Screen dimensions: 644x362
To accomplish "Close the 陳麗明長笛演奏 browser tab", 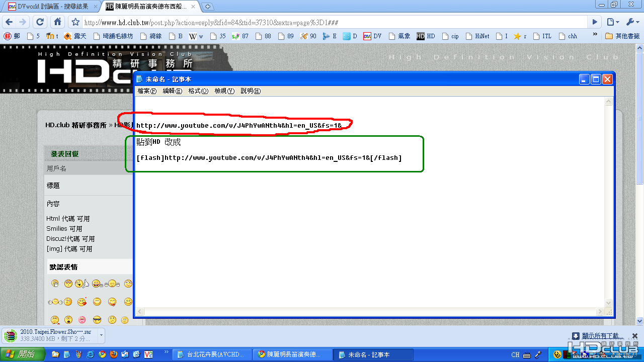I will (193, 7).
